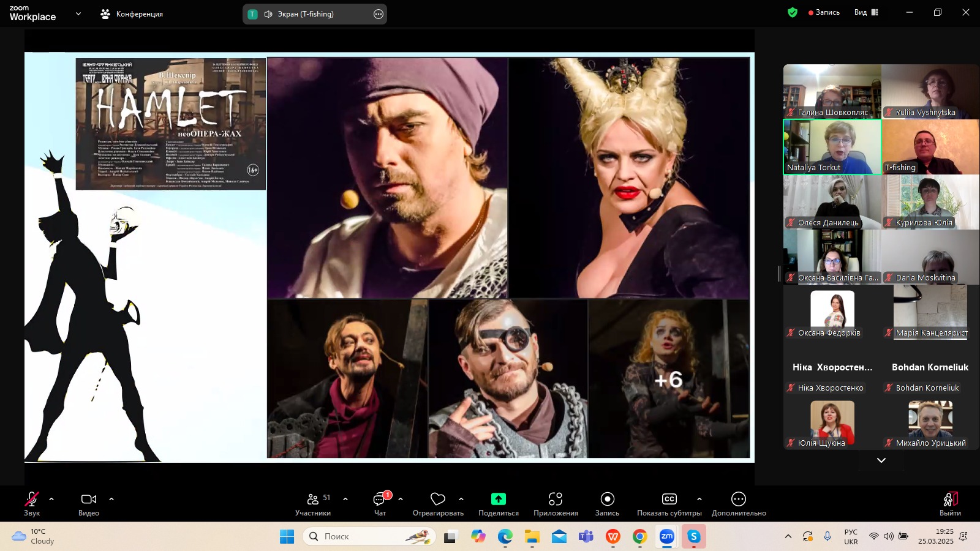
Task: Click the Отреагировать reactions heart icon
Action: (437, 500)
